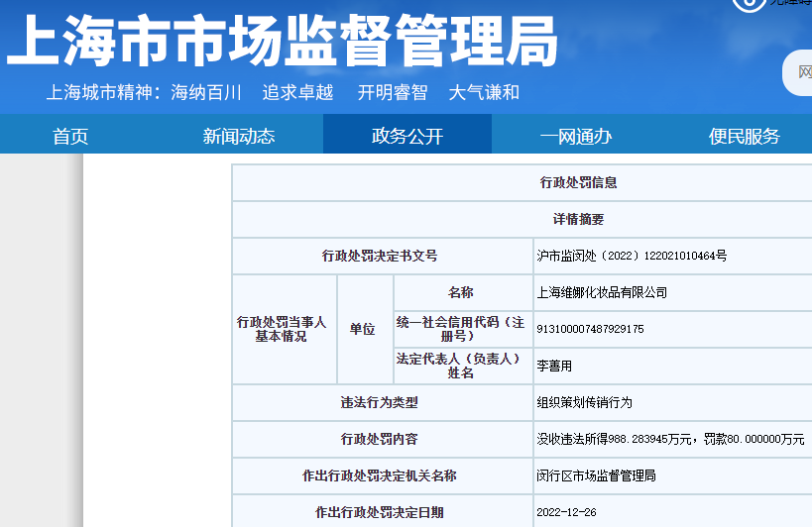Select the 政务公开 navigation tab
This screenshot has height=527, width=812.
(x=407, y=137)
